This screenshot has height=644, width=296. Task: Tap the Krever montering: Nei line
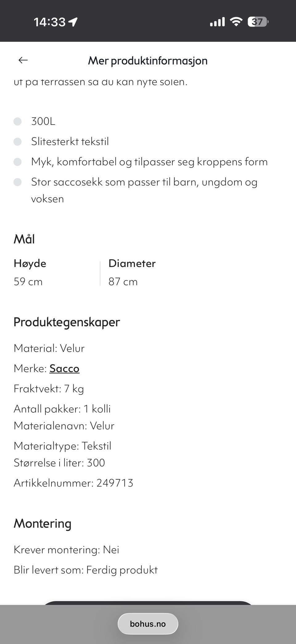pyautogui.click(x=66, y=550)
